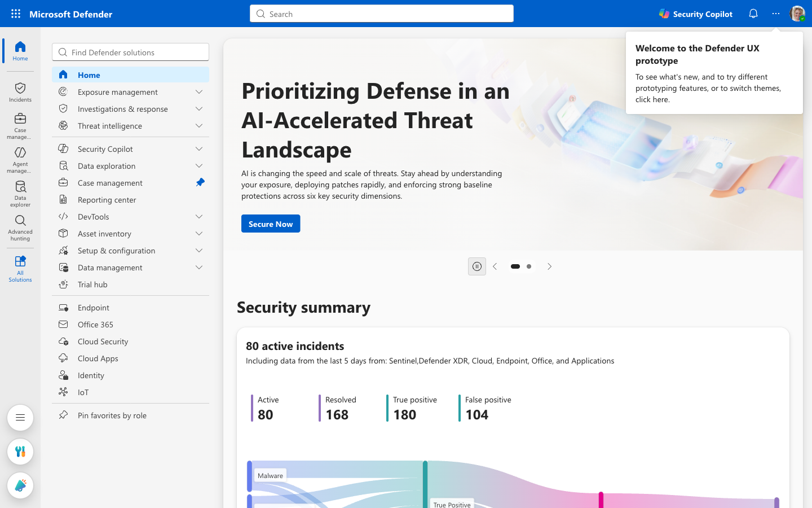
Task: Go to the next carousel slide arrow
Action: [549, 266]
